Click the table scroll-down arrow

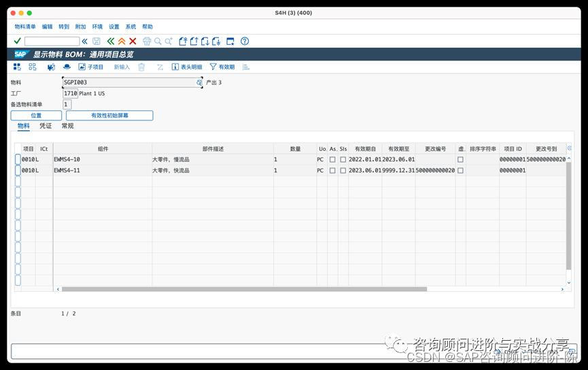(569, 282)
